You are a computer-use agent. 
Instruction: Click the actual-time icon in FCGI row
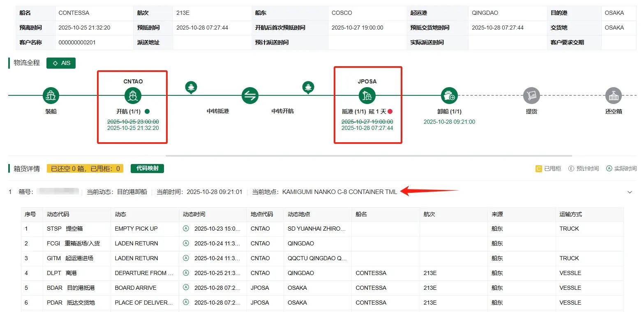[x=186, y=243]
